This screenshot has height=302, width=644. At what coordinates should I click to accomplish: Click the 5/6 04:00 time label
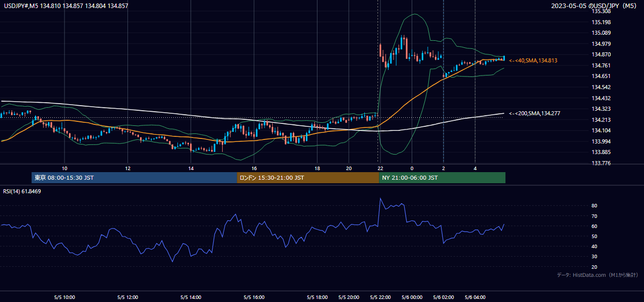tap(475, 297)
